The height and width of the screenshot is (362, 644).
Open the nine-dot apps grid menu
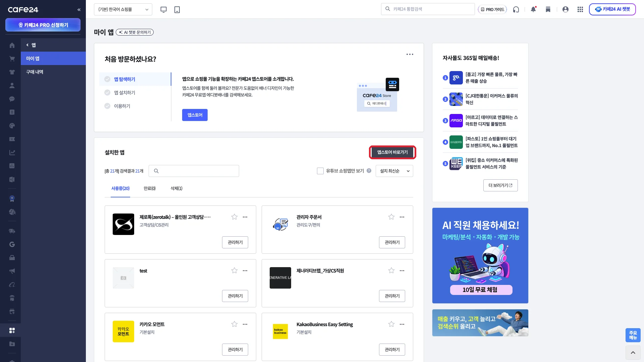click(x=580, y=9)
